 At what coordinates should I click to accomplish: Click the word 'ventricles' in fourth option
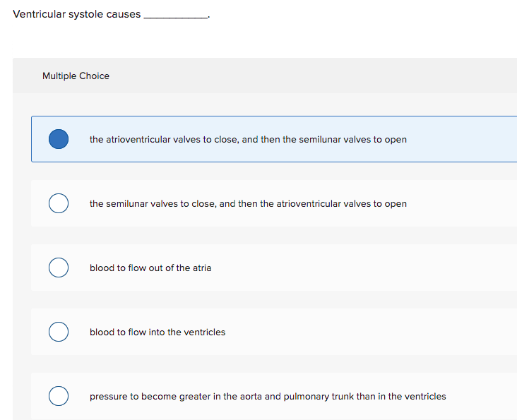[204, 332]
